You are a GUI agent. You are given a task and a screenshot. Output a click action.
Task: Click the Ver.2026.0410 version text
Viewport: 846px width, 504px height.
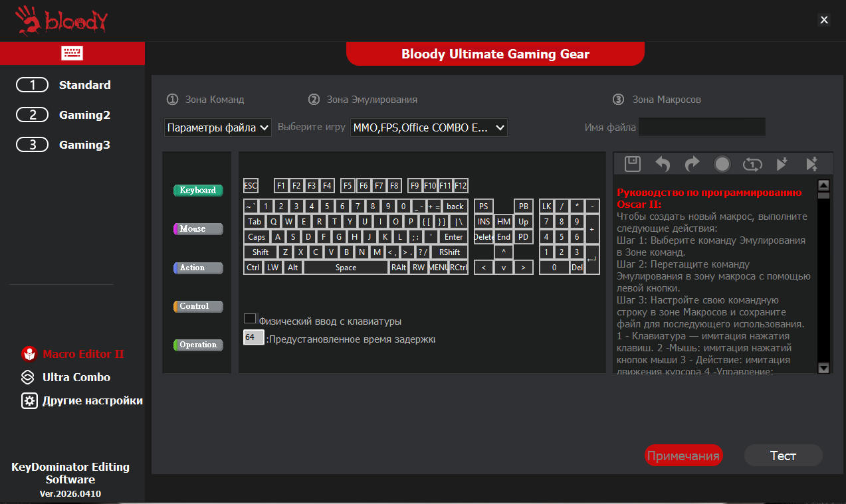(70, 493)
